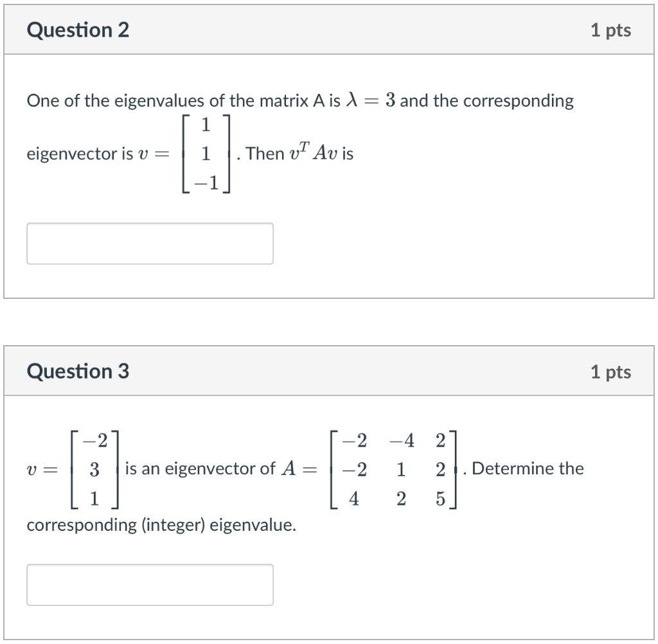Click the text 'Determine the'
The image size is (658, 644).
tap(528, 469)
